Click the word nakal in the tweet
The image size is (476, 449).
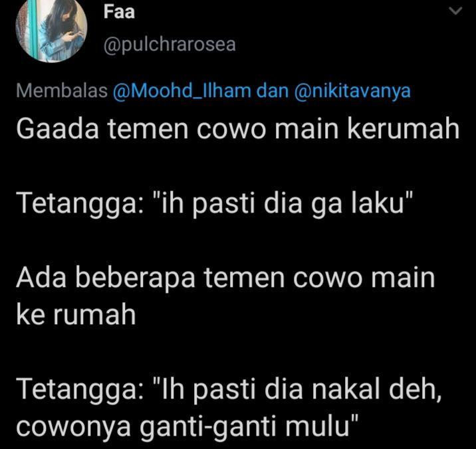[346, 389]
